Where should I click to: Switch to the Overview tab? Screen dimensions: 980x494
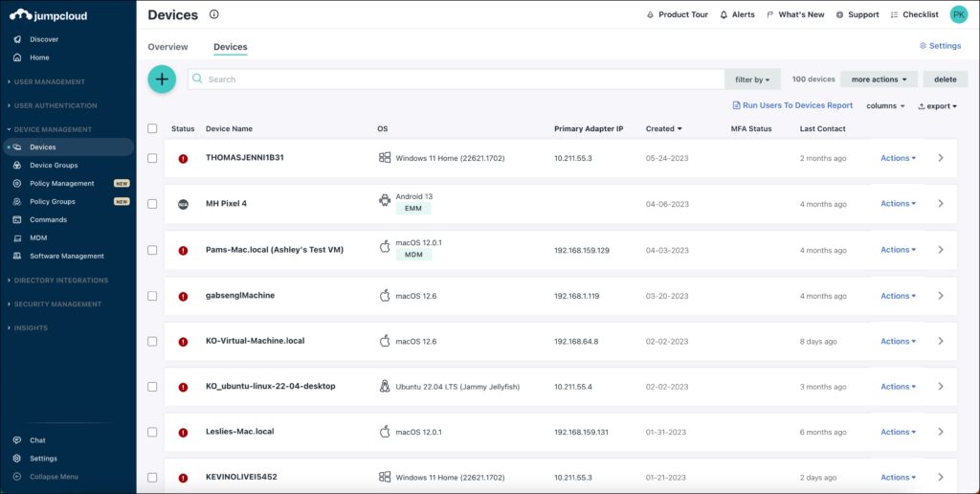coord(167,47)
